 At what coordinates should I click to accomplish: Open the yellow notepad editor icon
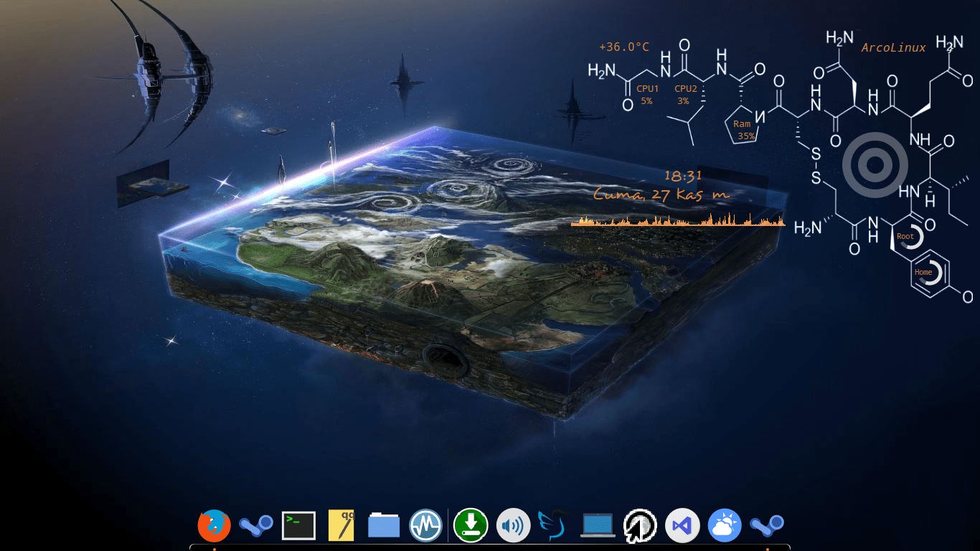coord(341,526)
